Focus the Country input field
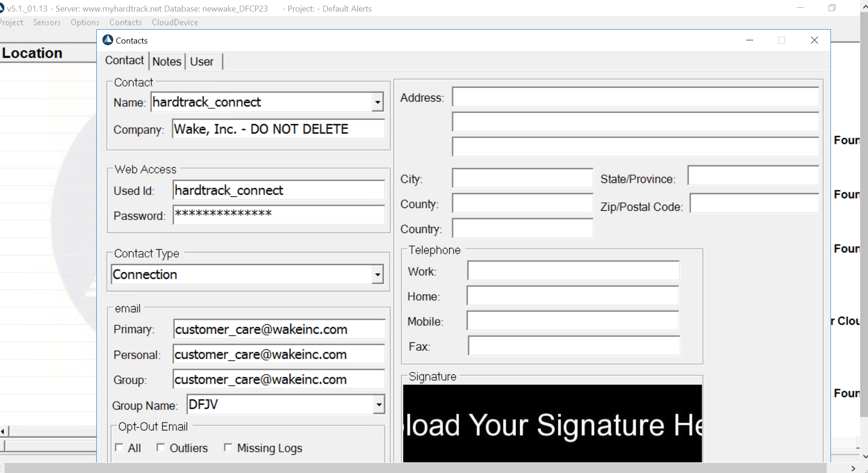868x473 pixels. [522, 228]
